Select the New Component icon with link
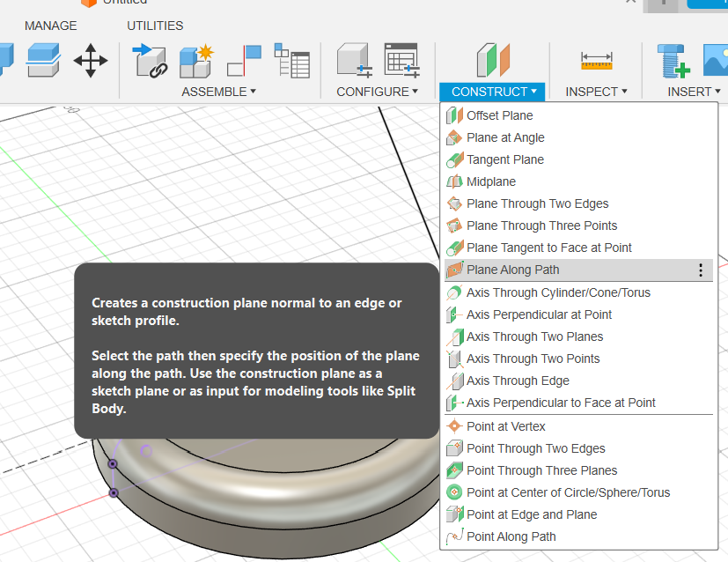728x562 pixels. [x=150, y=61]
